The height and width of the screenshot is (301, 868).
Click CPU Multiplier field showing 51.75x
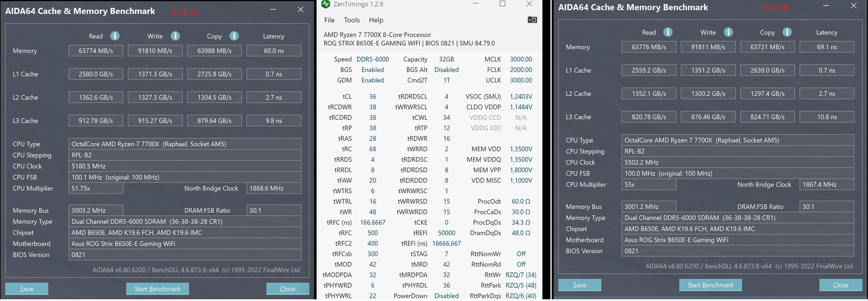point(96,188)
